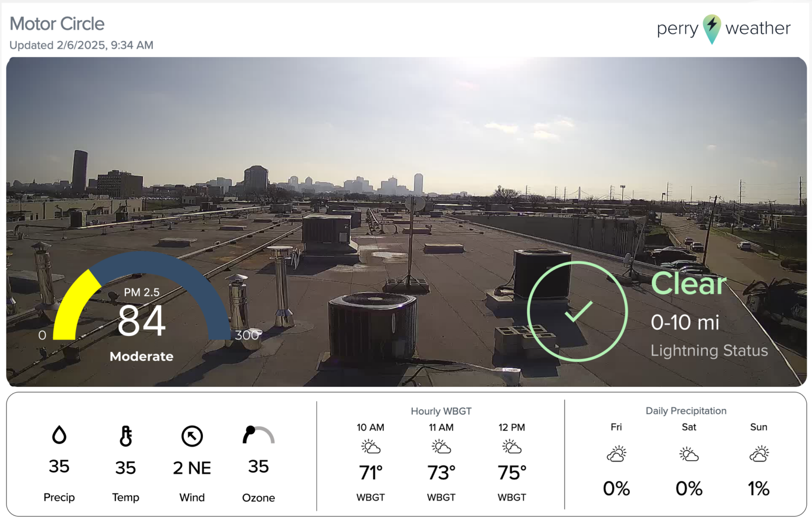Viewport: 812px width, 522px height.
Task: Click the NE wind direction arrow icon
Action: coord(191,435)
